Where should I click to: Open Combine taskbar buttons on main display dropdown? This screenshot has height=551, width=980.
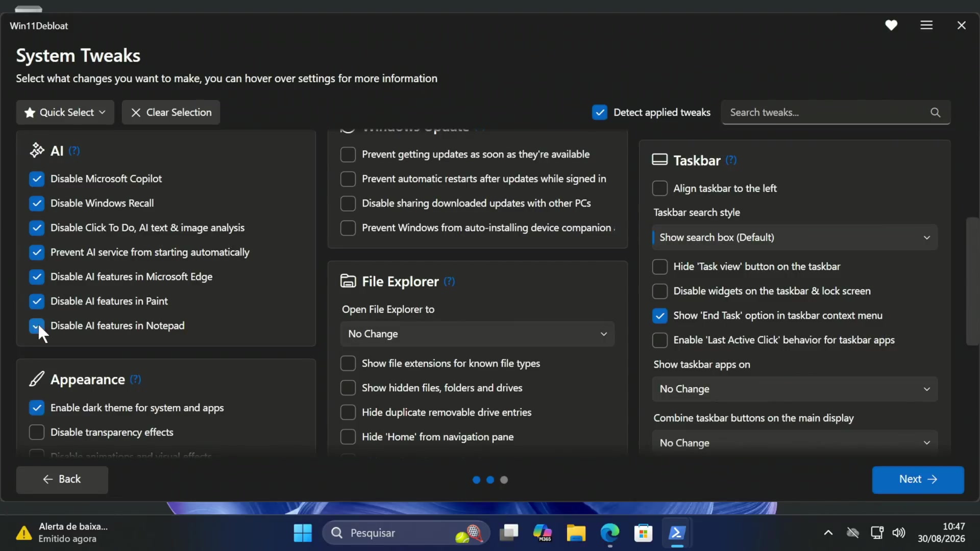click(795, 442)
